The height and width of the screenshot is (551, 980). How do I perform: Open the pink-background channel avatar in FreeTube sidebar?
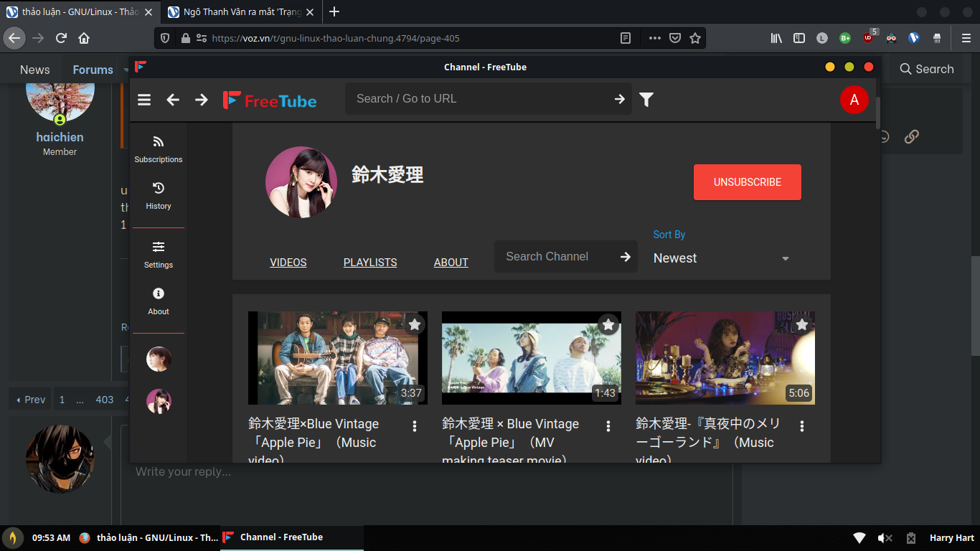[x=159, y=401]
